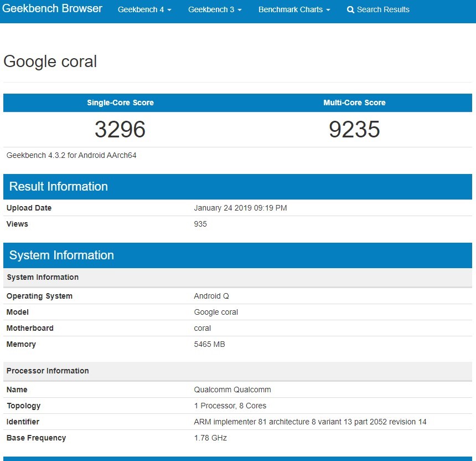The width and height of the screenshot is (476, 461).
Task: Click the Operating System label
Action: tap(39, 296)
